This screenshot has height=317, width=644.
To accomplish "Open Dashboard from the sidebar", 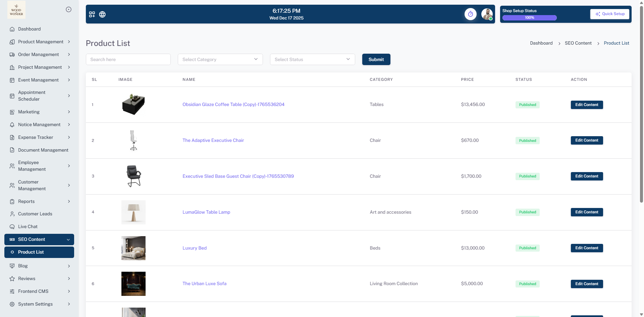I will 29,29.
